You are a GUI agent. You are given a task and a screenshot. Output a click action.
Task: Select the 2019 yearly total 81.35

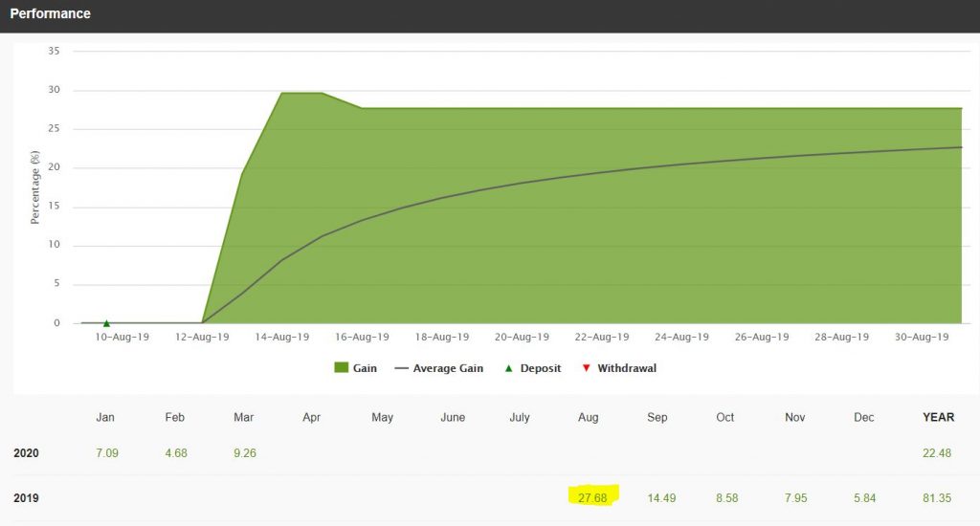point(936,498)
